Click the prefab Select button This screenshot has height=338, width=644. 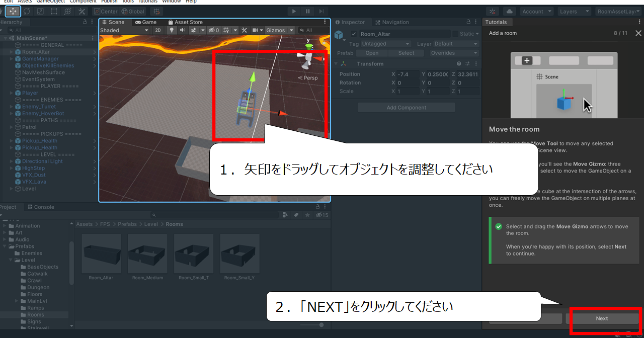click(407, 53)
